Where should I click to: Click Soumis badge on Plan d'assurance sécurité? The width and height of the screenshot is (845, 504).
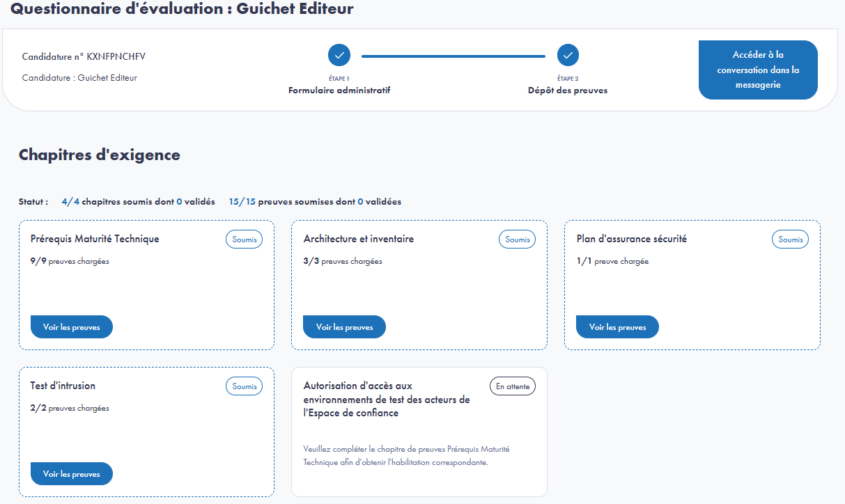click(790, 239)
